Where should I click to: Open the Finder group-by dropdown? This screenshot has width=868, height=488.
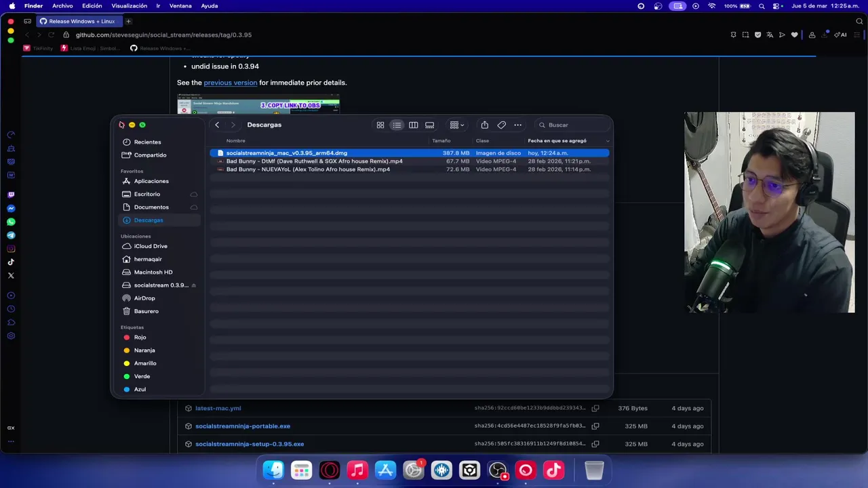click(457, 125)
